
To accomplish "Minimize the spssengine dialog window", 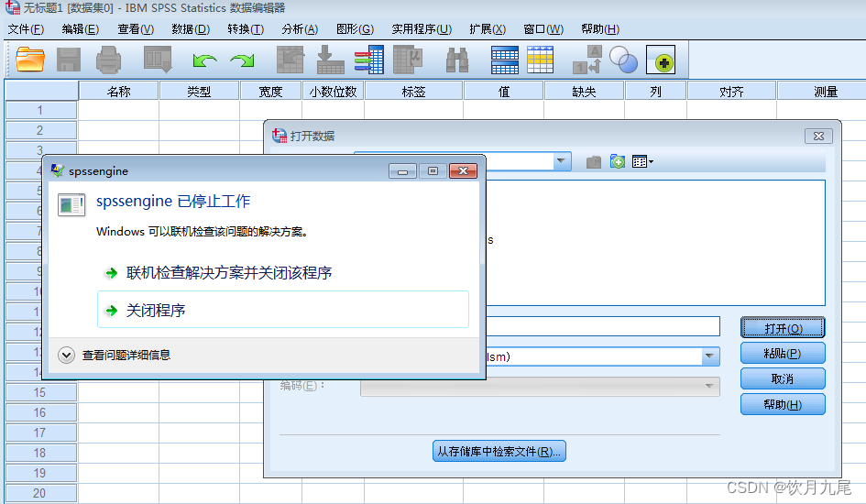I will [402, 171].
